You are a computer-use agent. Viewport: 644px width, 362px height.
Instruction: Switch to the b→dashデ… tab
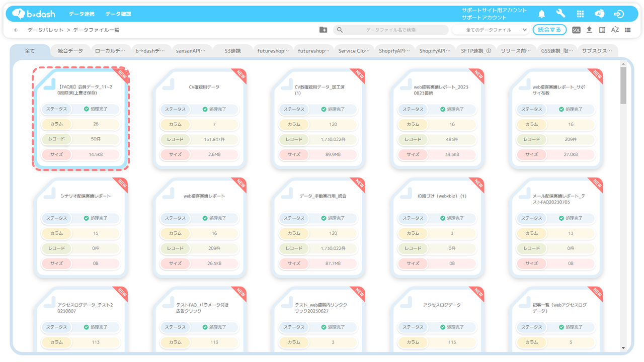(150, 51)
